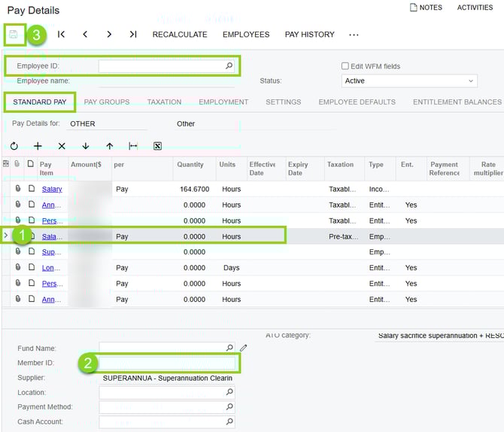Open the Notes panel
The image size is (504, 432).
425,8
